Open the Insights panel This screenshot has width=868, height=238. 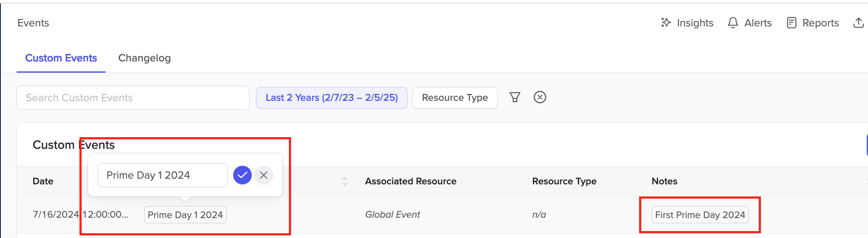tap(687, 23)
